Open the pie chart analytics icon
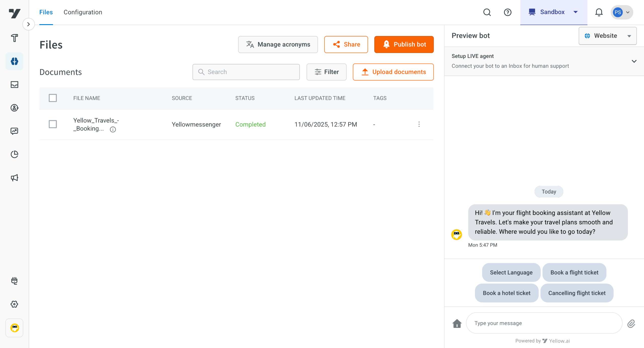 coord(14,154)
